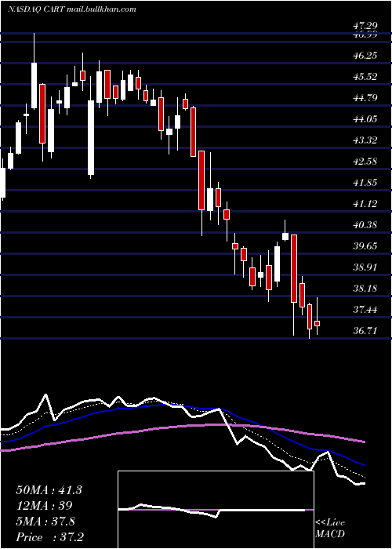Click the Price : 37.2 readout
Viewport: 392px width, 549px height.
pos(49,537)
